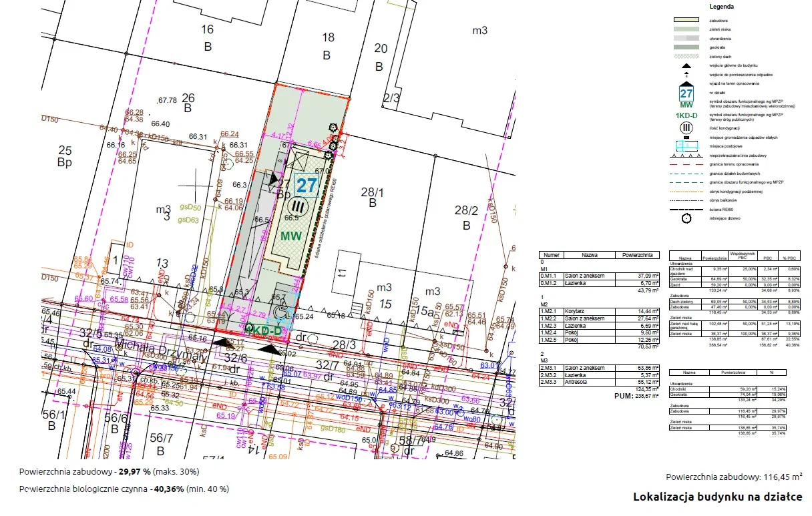Click the green MW label on the building
This screenshot has height=516, width=812.
click(x=291, y=236)
